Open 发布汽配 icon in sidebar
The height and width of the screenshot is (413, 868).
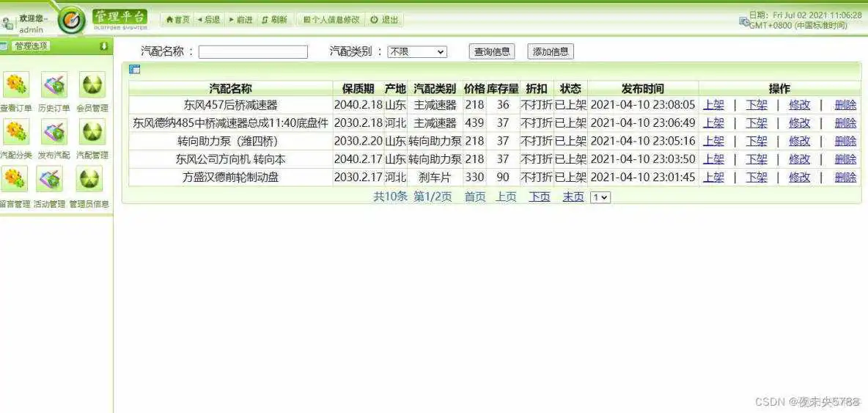[54, 132]
